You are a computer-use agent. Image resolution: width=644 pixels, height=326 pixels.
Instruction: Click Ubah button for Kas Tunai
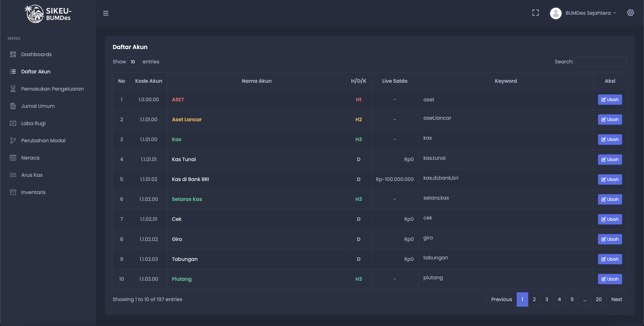(610, 159)
